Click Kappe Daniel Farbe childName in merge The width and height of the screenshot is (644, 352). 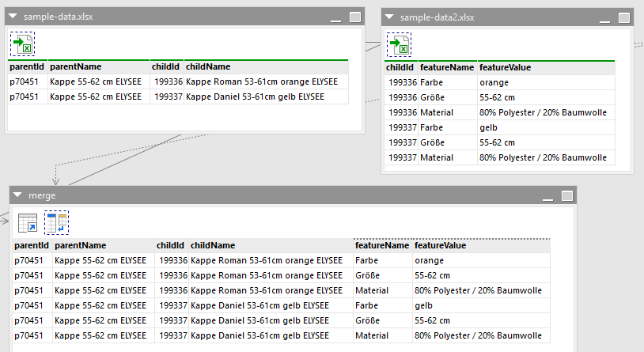271,305
